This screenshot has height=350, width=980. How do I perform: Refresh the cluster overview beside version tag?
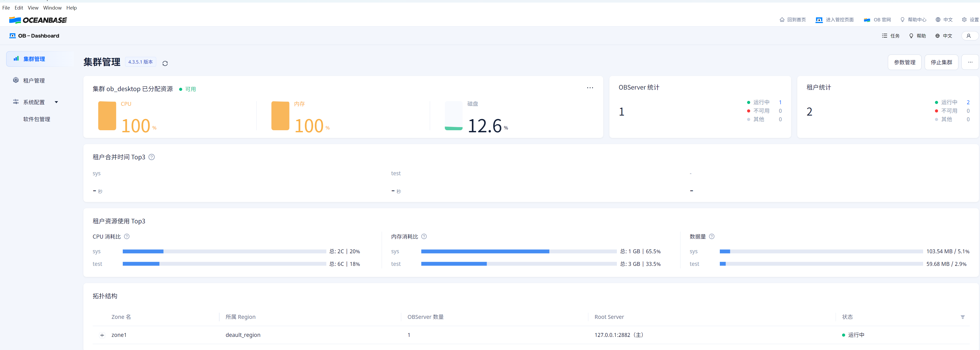tap(165, 63)
